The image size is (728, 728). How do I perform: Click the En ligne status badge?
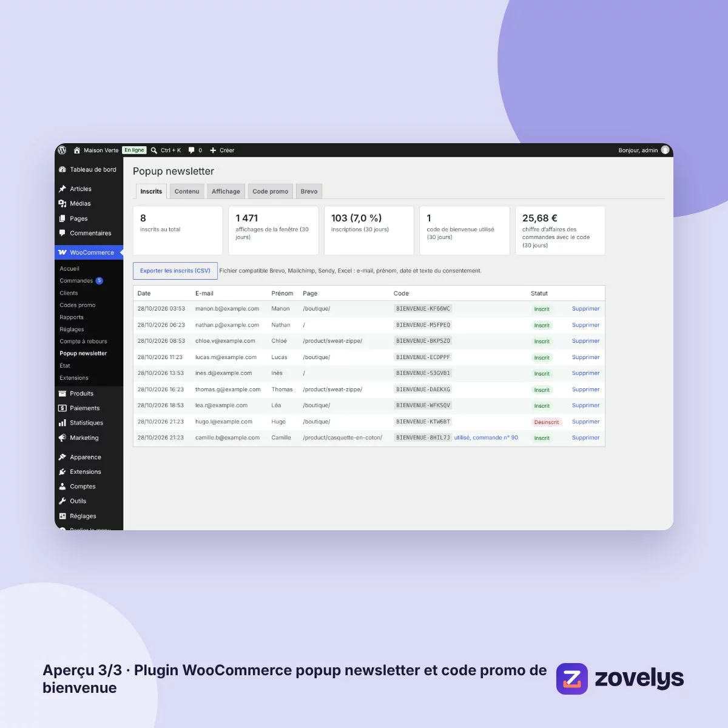pyautogui.click(x=134, y=150)
